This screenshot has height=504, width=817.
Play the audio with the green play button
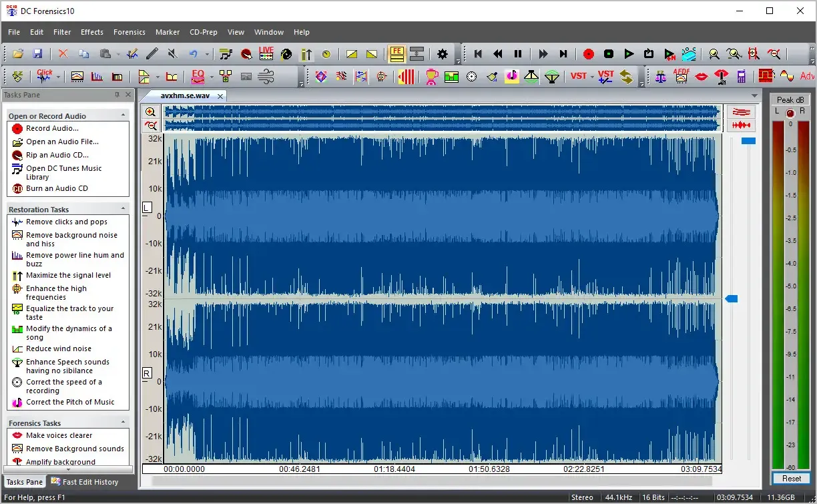click(629, 54)
